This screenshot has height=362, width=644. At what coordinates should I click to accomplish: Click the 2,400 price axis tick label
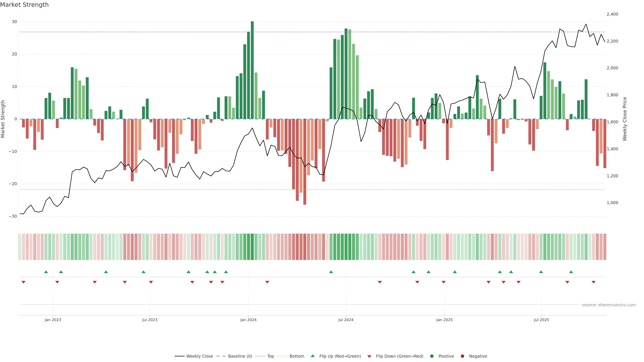click(x=612, y=14)
